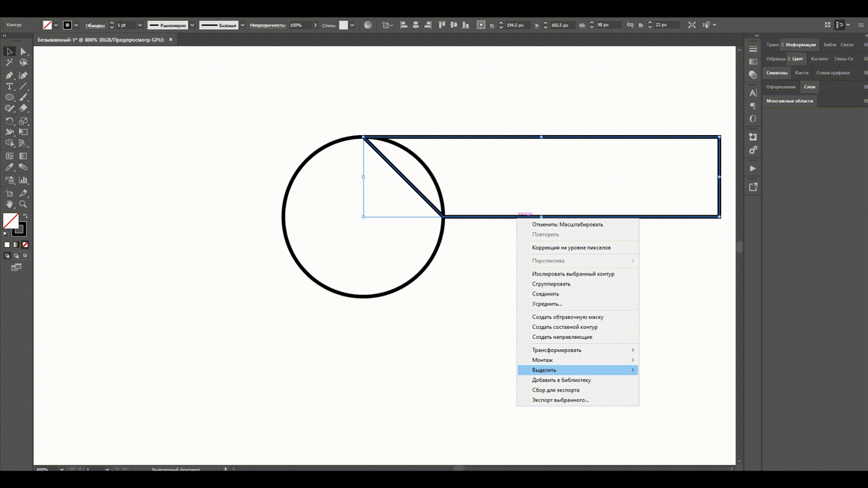Swap fill and stroke arrows
868x488 pixels.
click(x=25, y=216)
